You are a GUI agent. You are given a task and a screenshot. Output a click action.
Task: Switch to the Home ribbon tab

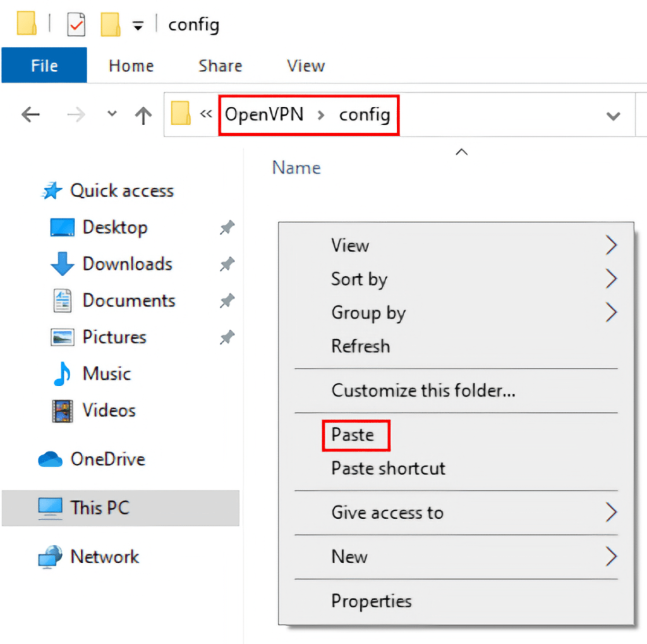(131, 66)
